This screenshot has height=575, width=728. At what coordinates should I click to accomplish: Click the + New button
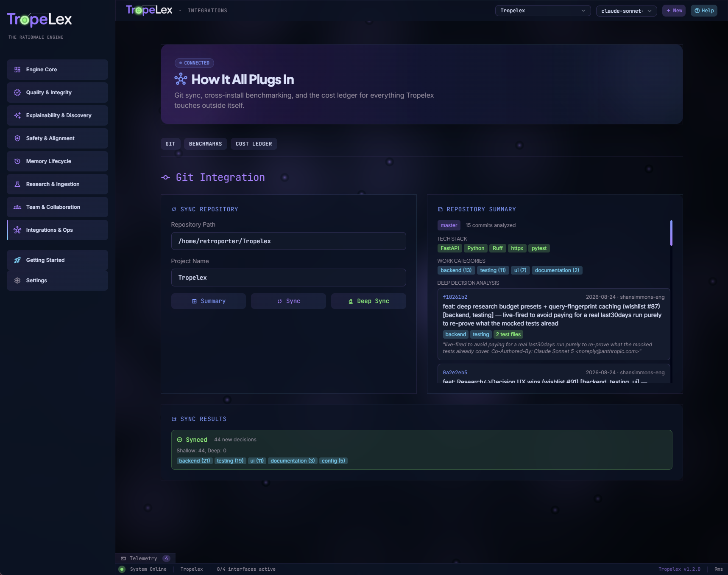point(674,11)
